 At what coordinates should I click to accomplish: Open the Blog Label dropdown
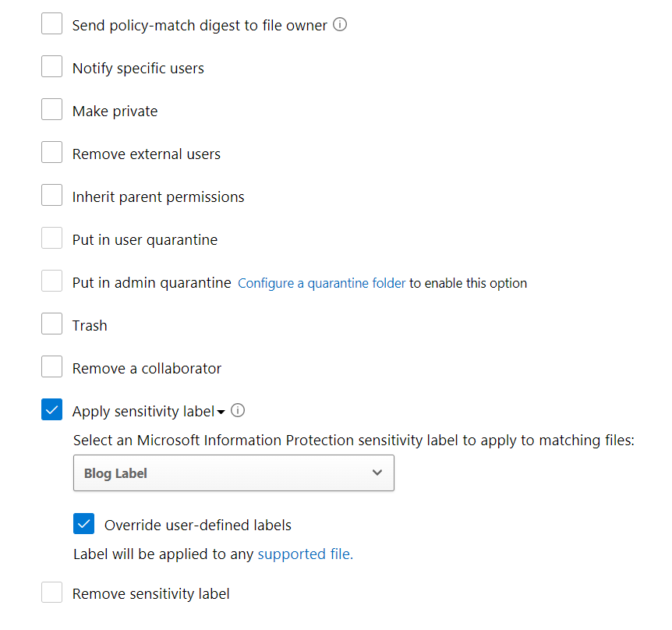point(233,473)
